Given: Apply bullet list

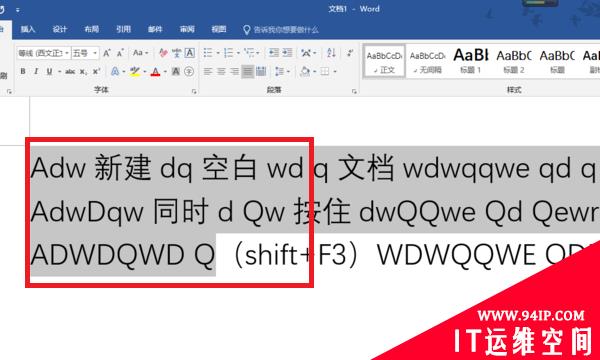Looking at the screenshot, I should click(x=208, y=53).
